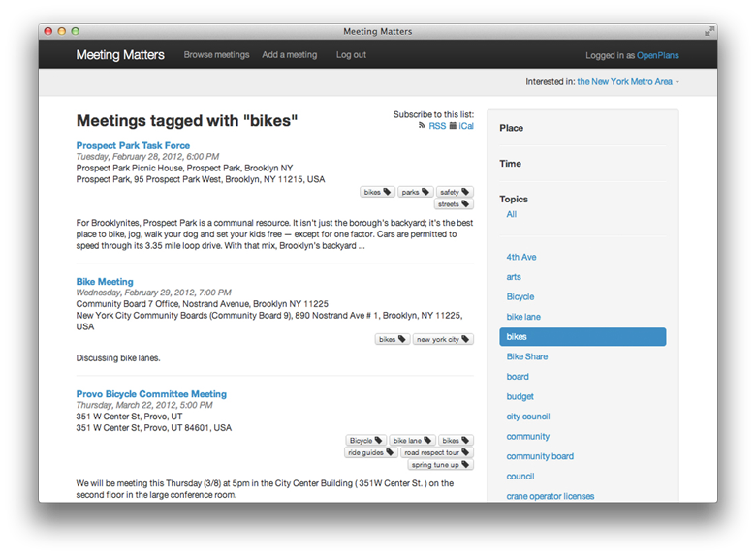756x556 pixels.
Task: Select the 'parks' tag on Prospect Park meeting
Action: pos(415,192)
